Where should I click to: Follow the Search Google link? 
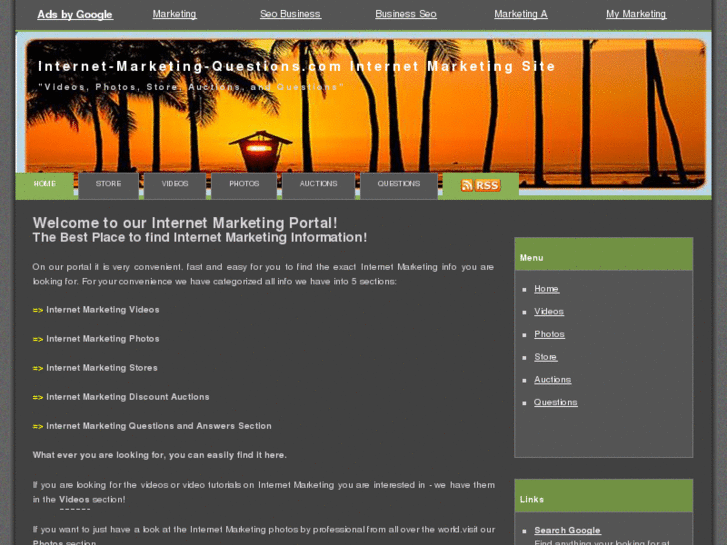(567, 530)
